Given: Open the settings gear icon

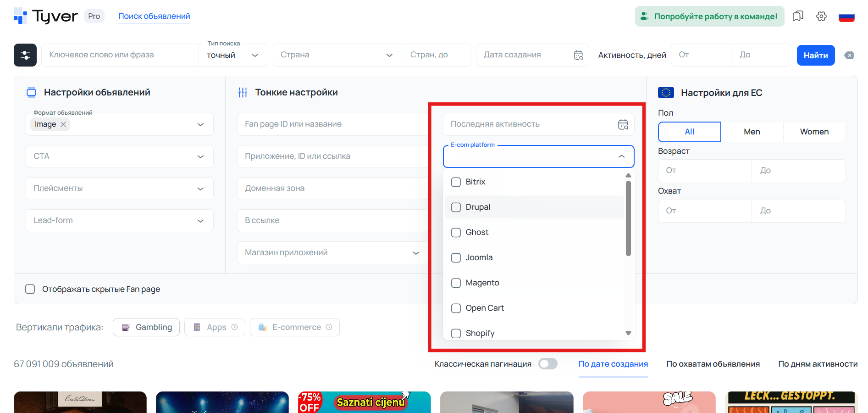Looking at the screenshot, I should (x=821, y=16).
